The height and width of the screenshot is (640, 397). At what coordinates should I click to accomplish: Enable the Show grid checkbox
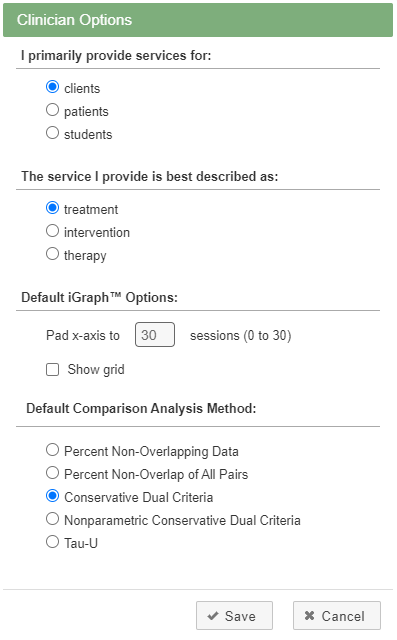(52, 370)
